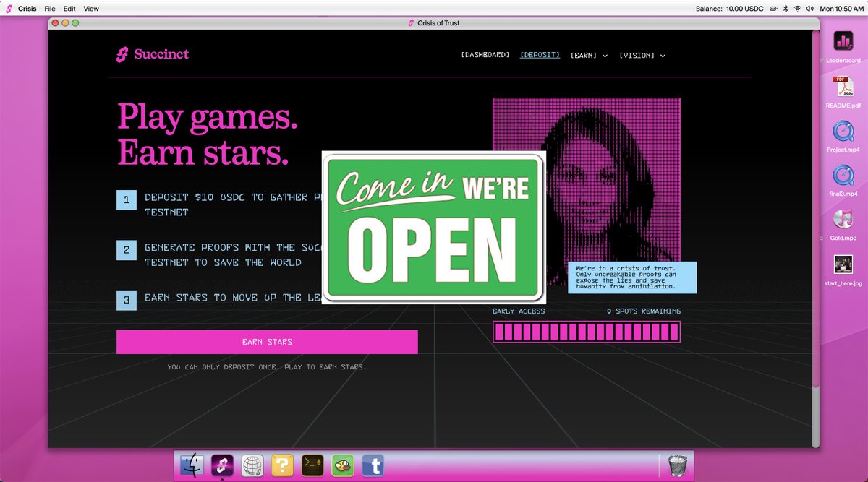Click 'EARN STARS TO MOVE UP' step text
Screen dimensions: 868x482
pos(233,297)
